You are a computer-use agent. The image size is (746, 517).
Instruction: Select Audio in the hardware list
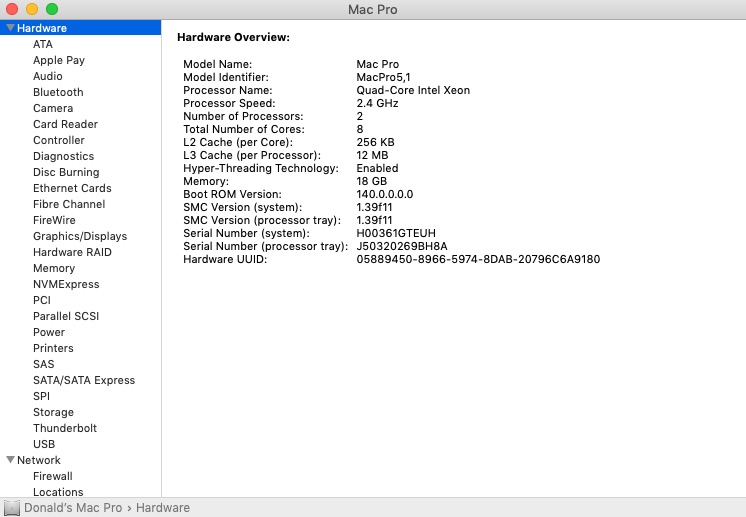[48, 76]
